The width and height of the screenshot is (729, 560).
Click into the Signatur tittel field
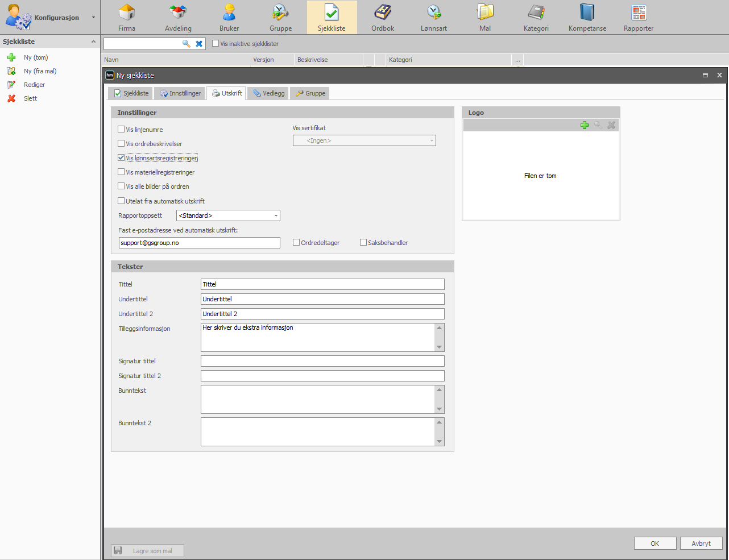click(x=322, y=361)
